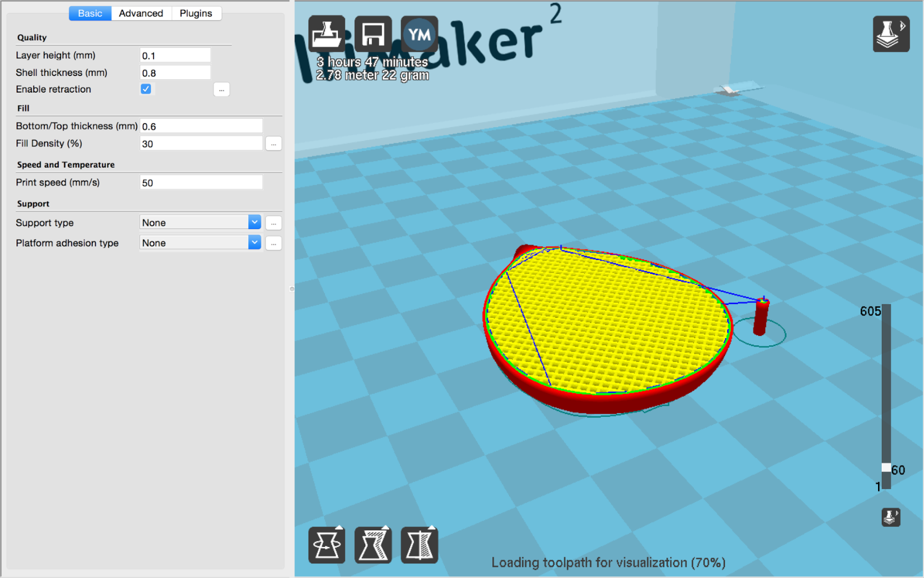Open Fill Density extra options button
The width and height of the screenshot is (924, 578).
tap(273, 143)
